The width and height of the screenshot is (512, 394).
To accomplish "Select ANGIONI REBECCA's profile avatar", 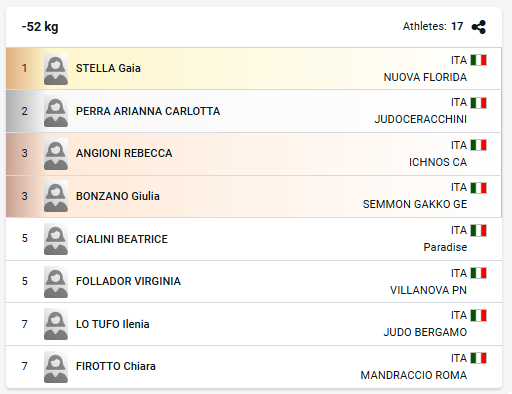I will coord(56,154).
